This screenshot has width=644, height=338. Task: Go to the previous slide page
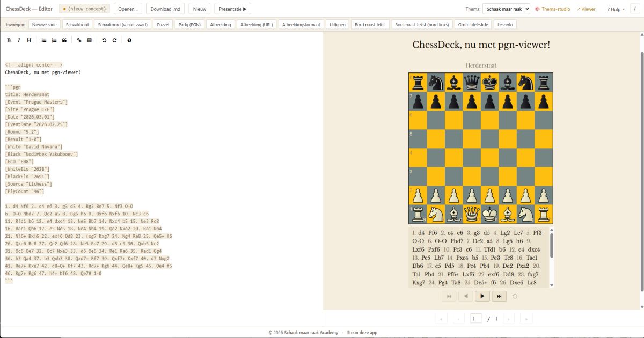pos(459,319)
